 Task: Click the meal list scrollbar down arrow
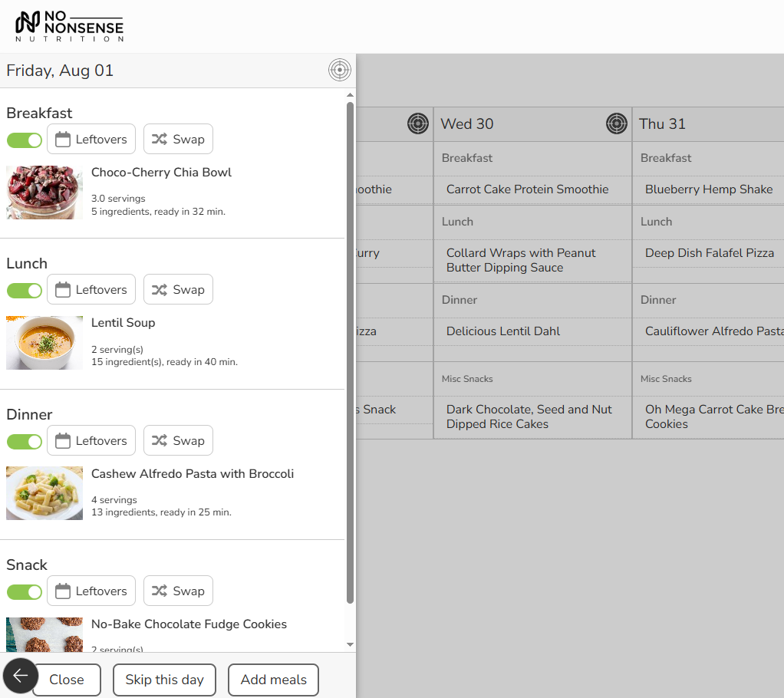(x=351, y=645)
